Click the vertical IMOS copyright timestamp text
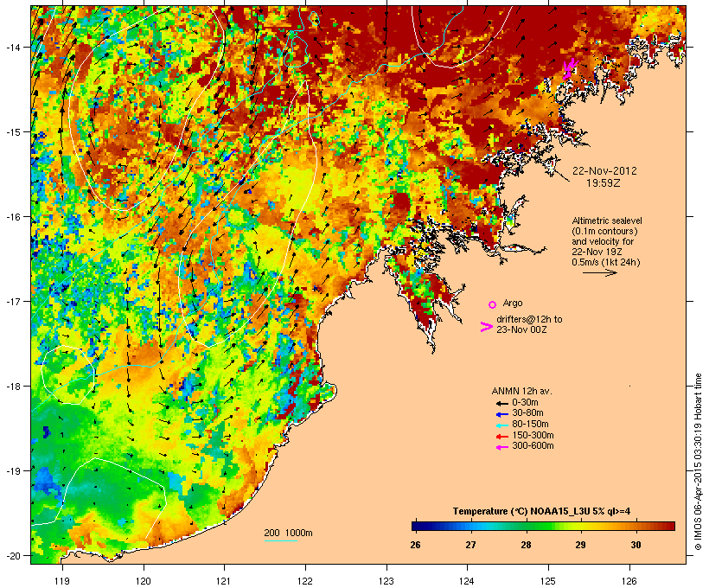 (698, 463)
